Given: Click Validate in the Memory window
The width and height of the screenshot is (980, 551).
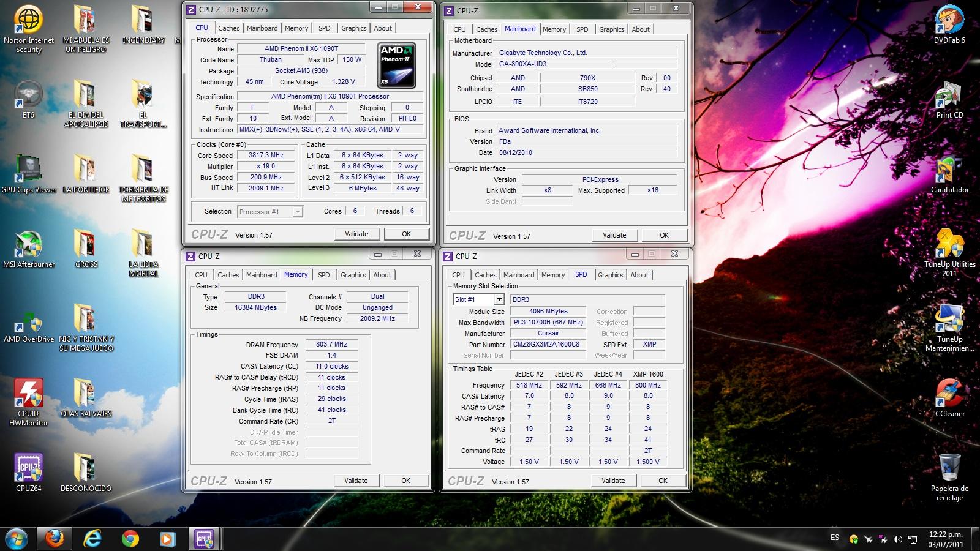Looking at the screenshot, I should click(356, 481).
